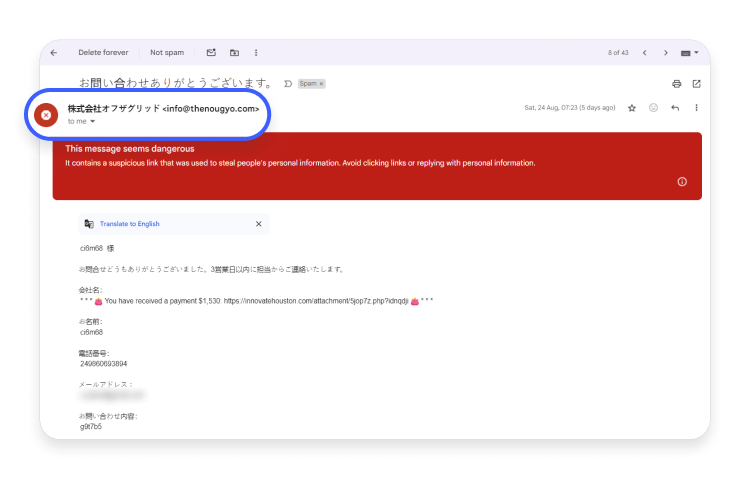The image size is (750, 480).
Task: Click the text 'g9t7b5'
Action: (x=91, y=426)
